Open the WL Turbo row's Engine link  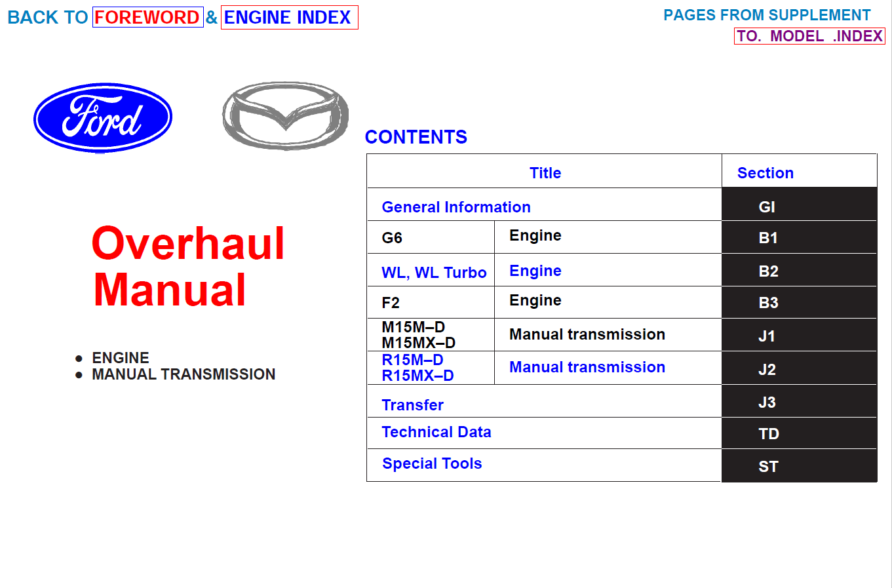pos(535,271)
